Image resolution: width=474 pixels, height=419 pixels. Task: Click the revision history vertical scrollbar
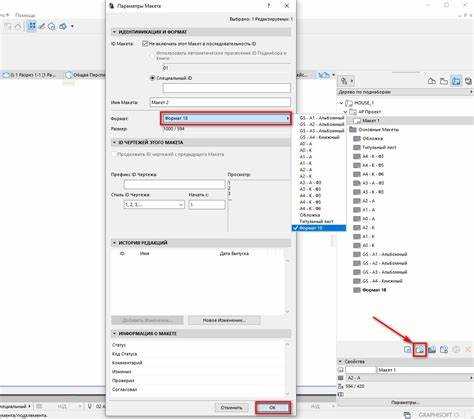click(x=287, y=286)
